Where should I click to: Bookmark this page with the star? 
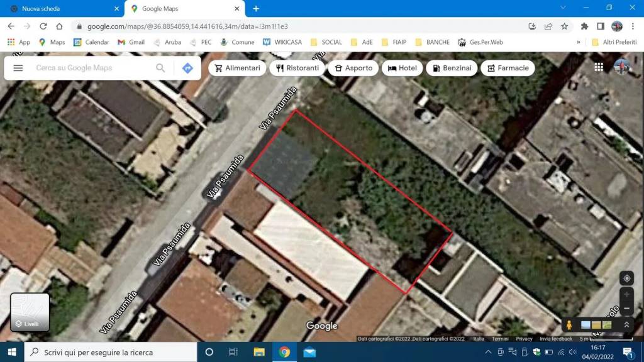pyautogui.click(x=565, y=26)
